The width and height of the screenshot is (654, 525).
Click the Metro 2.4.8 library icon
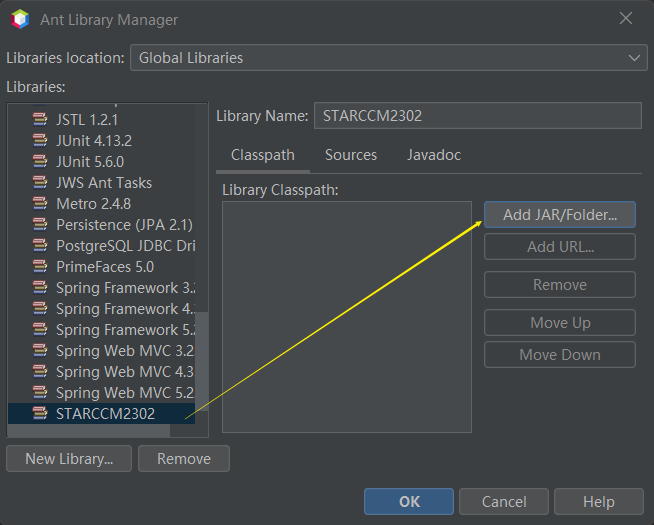[x=40, y=203]
